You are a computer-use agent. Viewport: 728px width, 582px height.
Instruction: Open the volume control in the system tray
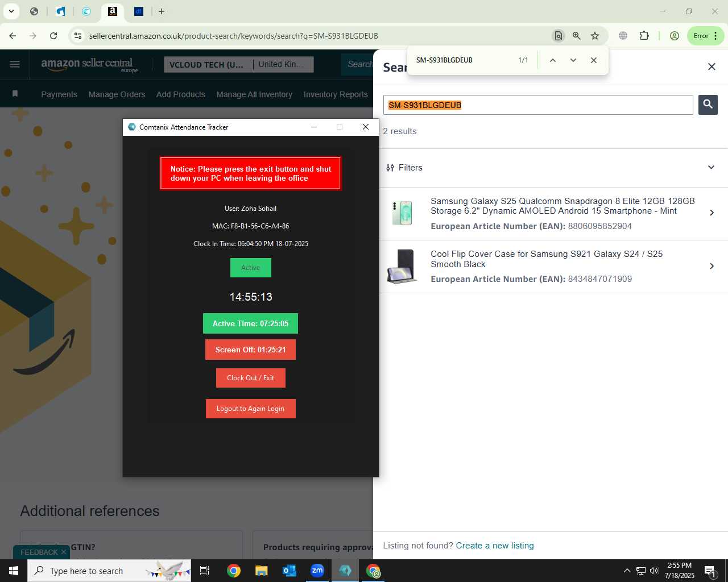[654, 571]
